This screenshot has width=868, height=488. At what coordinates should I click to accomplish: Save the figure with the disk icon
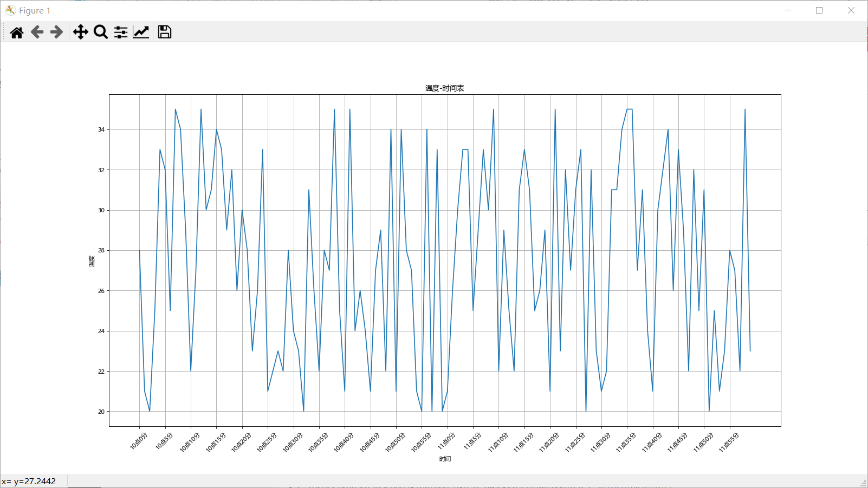coord(165,32)
